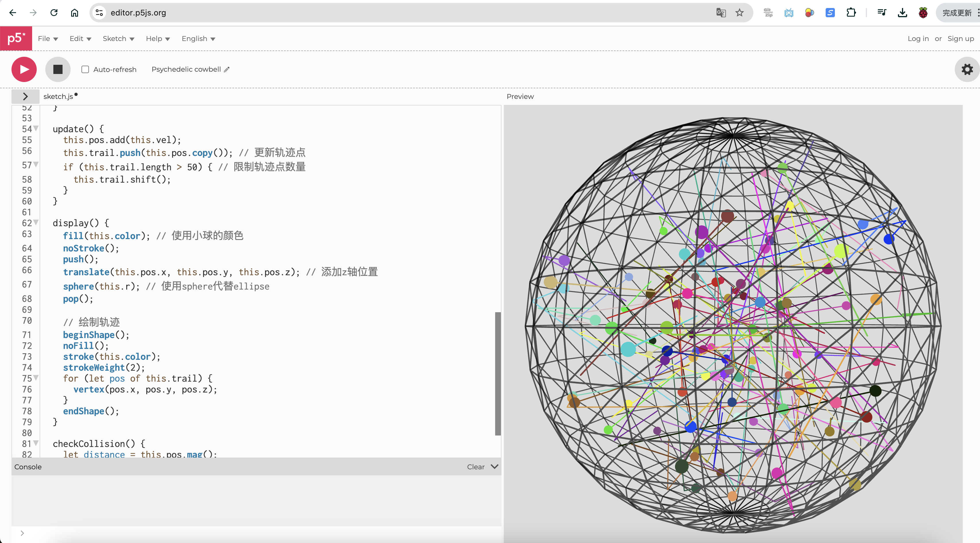Enable the Auto-refresh checkbox
The width and height of the screenshot is (980, 543).
point(85,69)
